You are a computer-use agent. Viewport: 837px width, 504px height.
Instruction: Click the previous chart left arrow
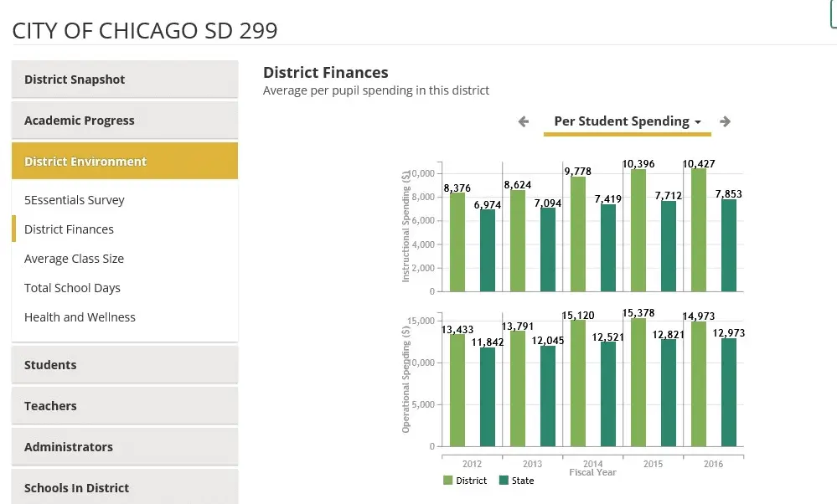pyautogui.click(x=524, y=121)
